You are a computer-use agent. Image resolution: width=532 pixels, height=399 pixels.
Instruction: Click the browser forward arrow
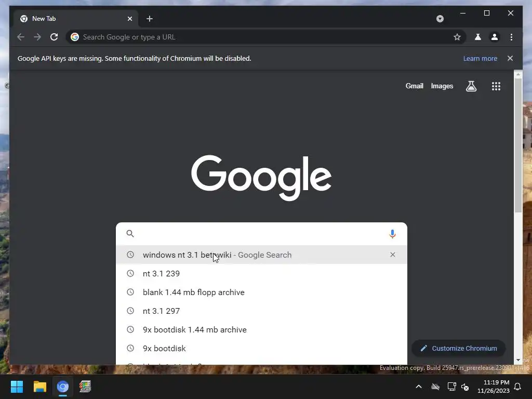(37, 37)
